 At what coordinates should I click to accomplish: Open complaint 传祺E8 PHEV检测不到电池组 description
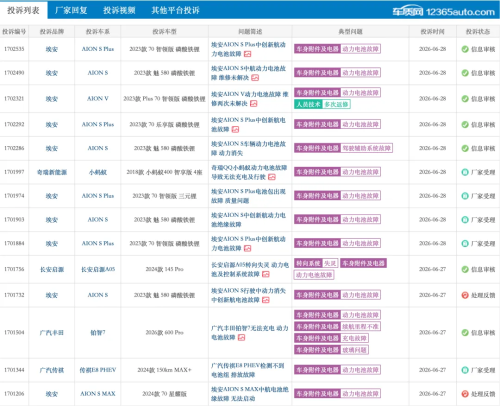click(247, 370)
